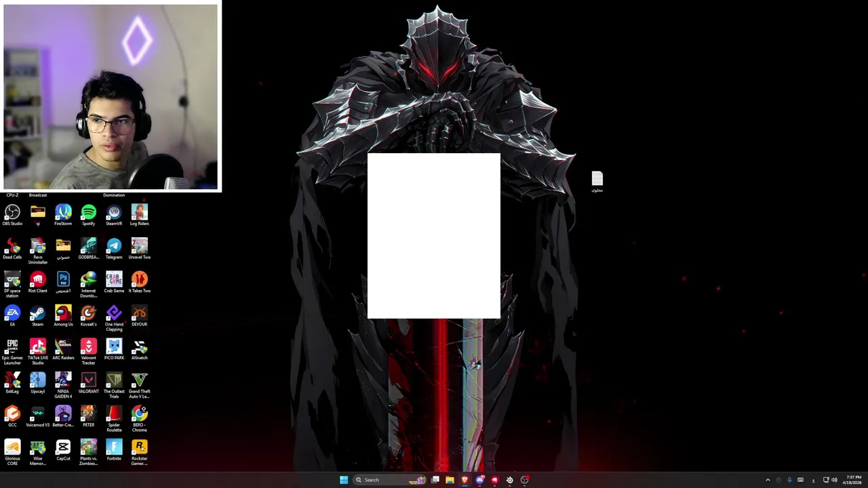Open the volume control in the tray

coord(834,480)
